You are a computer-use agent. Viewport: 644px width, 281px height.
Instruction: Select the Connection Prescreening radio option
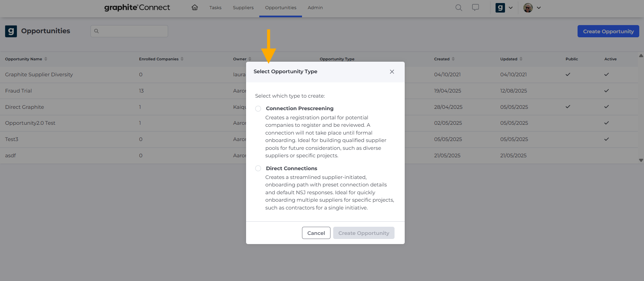(x=258, y=108)
